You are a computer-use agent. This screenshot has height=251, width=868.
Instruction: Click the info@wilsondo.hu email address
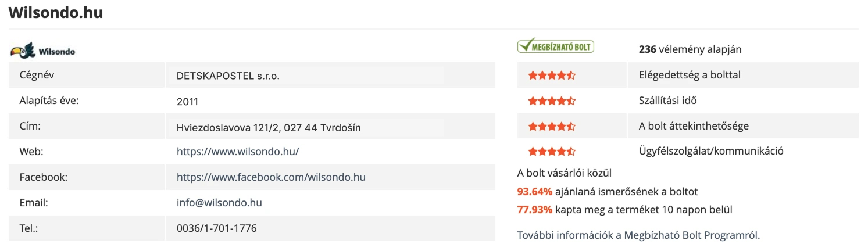point(219,203)
